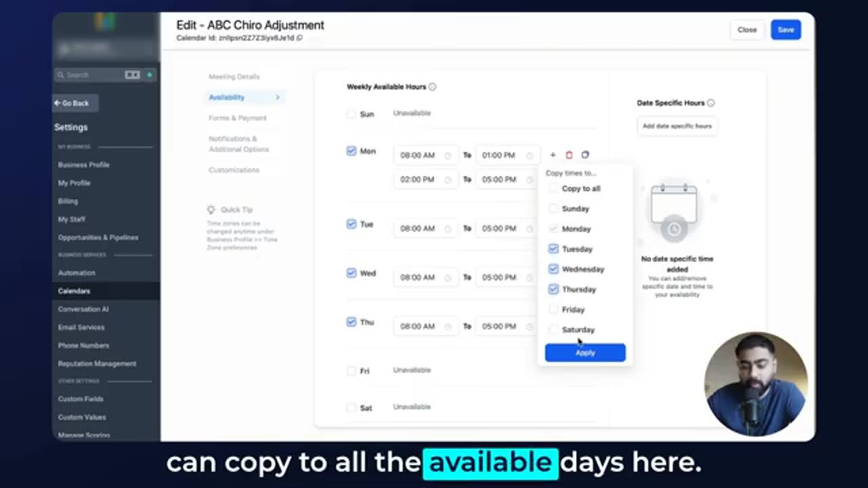Open Tuesday 05:00 PM end time dropdown
Viewport: 868px width, 488px height.
point(508,228)
